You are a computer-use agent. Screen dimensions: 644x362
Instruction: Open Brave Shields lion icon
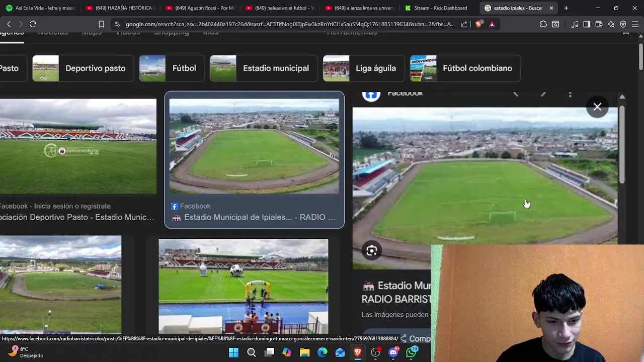point(478,24)
